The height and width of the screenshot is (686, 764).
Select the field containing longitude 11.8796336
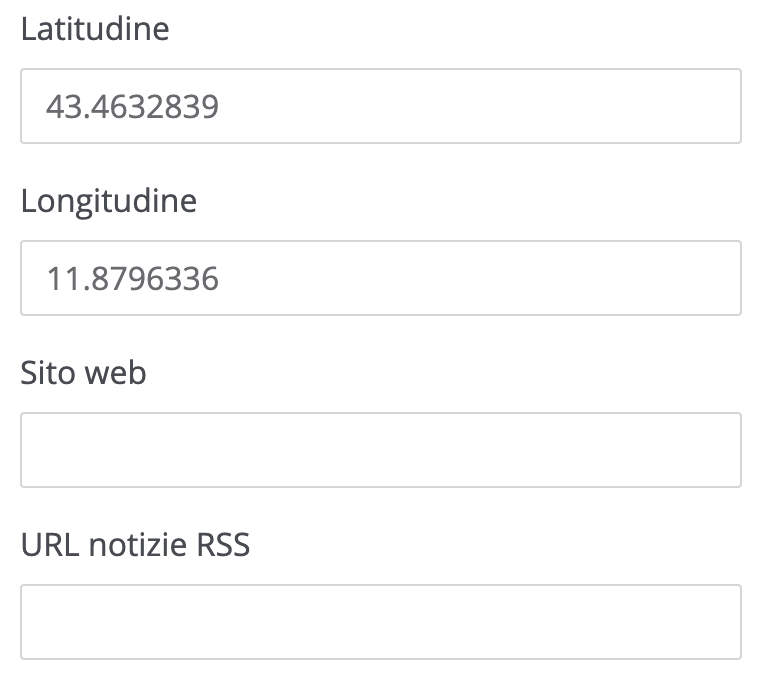(380, 278)
